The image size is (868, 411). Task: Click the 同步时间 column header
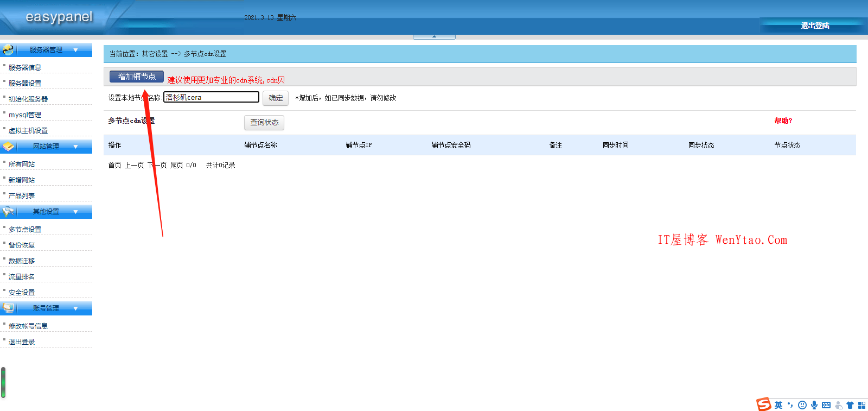pyautogui.click(x=616, y=146)
